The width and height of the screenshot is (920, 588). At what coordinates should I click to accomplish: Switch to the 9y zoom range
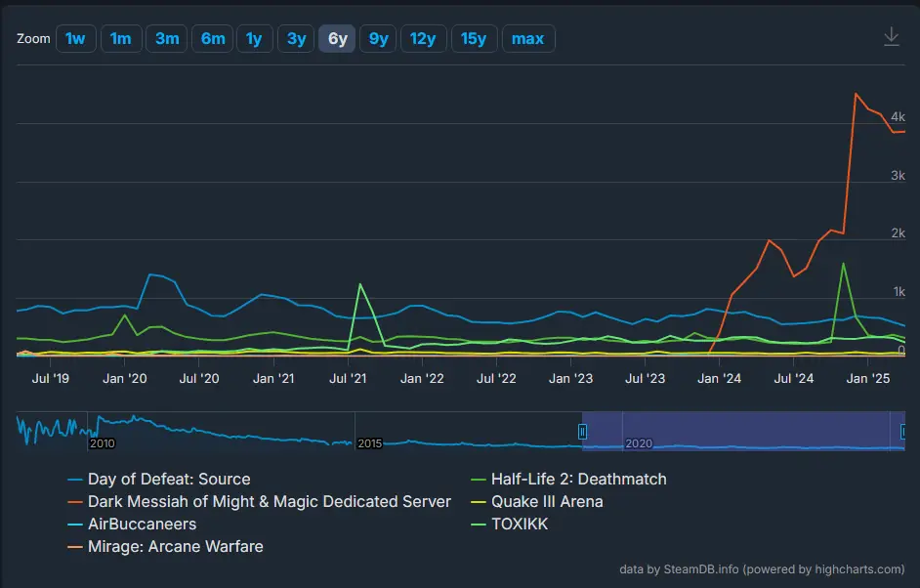coord(377,38)
